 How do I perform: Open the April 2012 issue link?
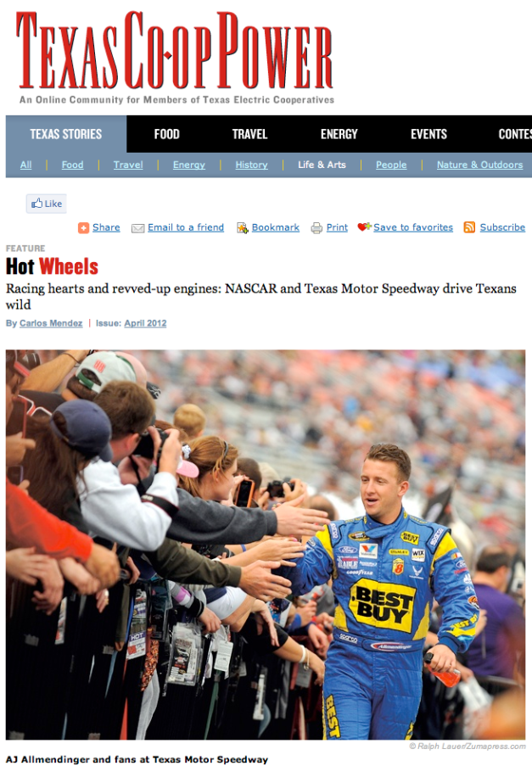pyautogui.click(x=145, y=323)
